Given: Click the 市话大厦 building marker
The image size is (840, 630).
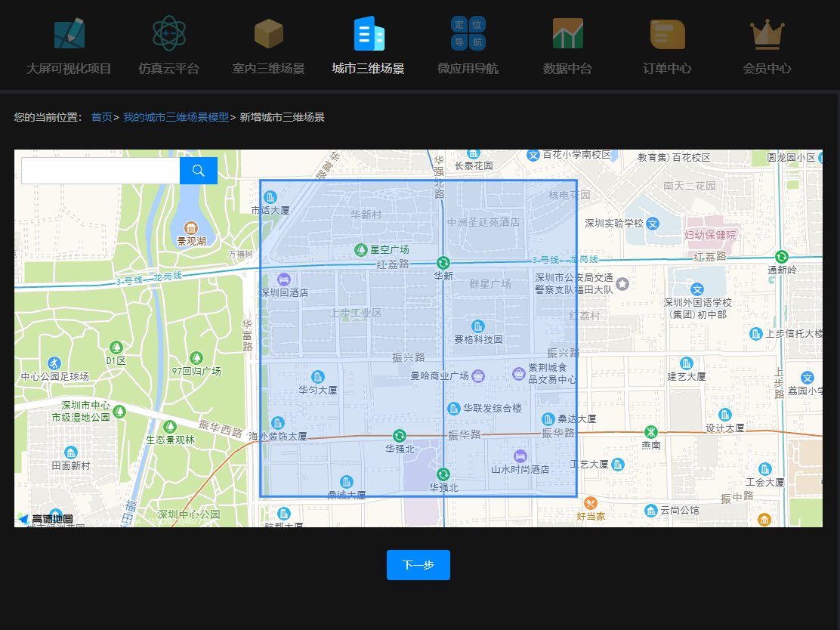Looking at the screenshot, I should pos(270,197).
